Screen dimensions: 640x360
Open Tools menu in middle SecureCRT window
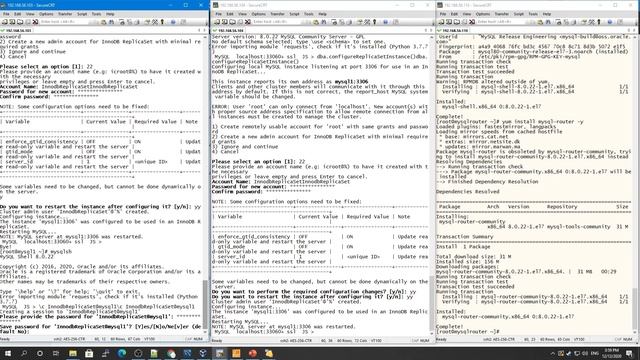pos(309,14)
